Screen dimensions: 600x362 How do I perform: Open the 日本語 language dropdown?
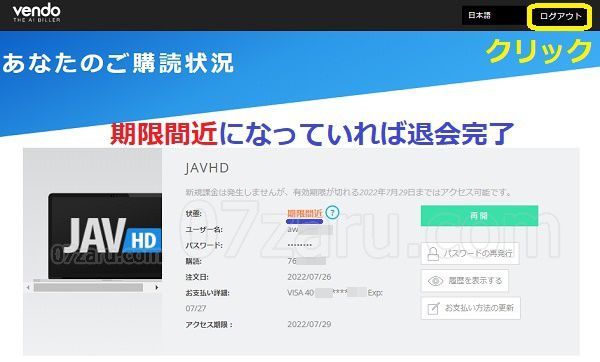tap(493, 16)
